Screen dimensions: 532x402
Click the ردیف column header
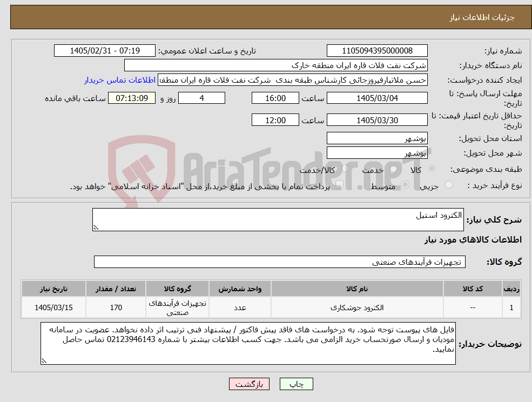point(511,289)
